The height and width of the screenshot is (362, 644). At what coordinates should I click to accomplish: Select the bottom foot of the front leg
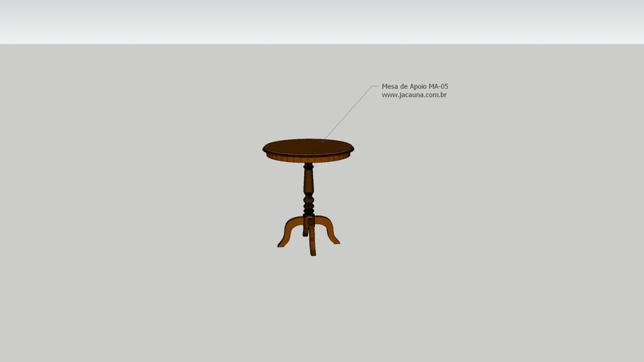pos(312,252)
